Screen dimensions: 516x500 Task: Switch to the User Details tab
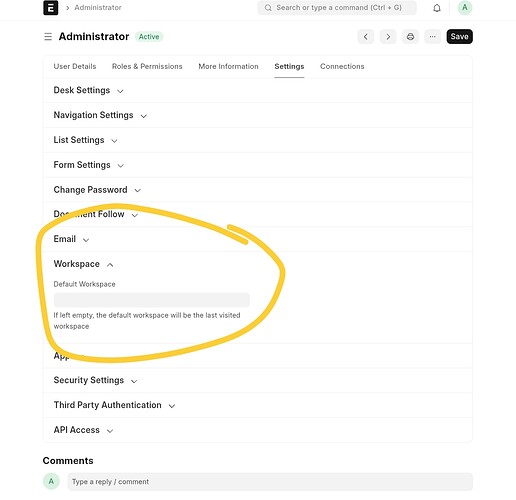click(x=75, y=66)
